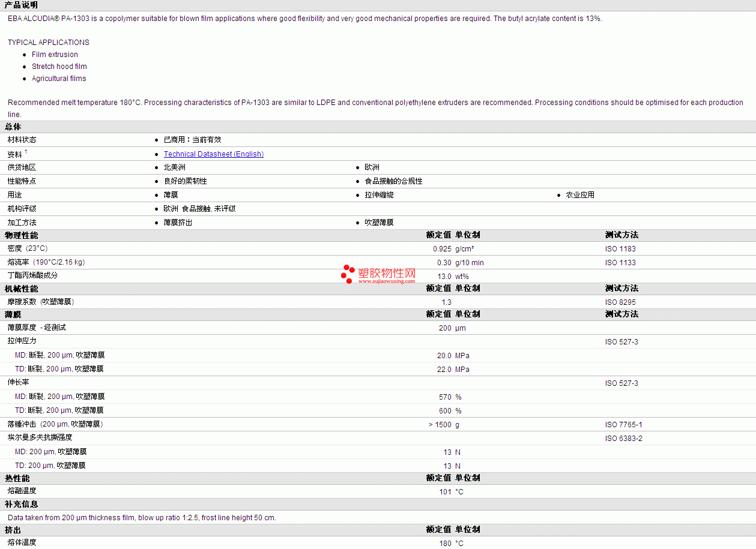
Task: Click the ISO 1183 test method
Action: tap(620, 249)
